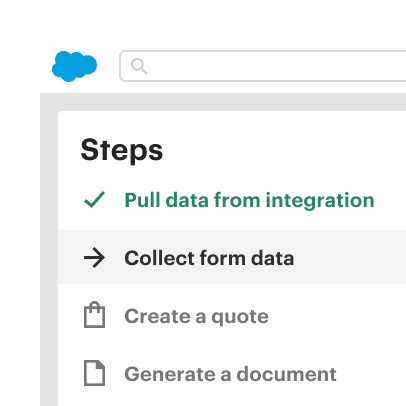Click white gap between logo and search field
The image size is (406, 406).
pyautogui.click(x=108, y=66)
